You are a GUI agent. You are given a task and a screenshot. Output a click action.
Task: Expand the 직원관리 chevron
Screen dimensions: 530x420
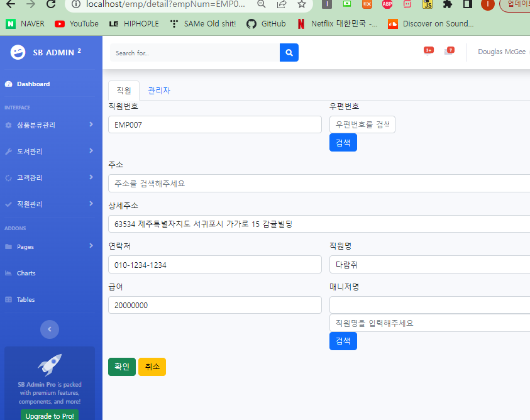point(91,204)
